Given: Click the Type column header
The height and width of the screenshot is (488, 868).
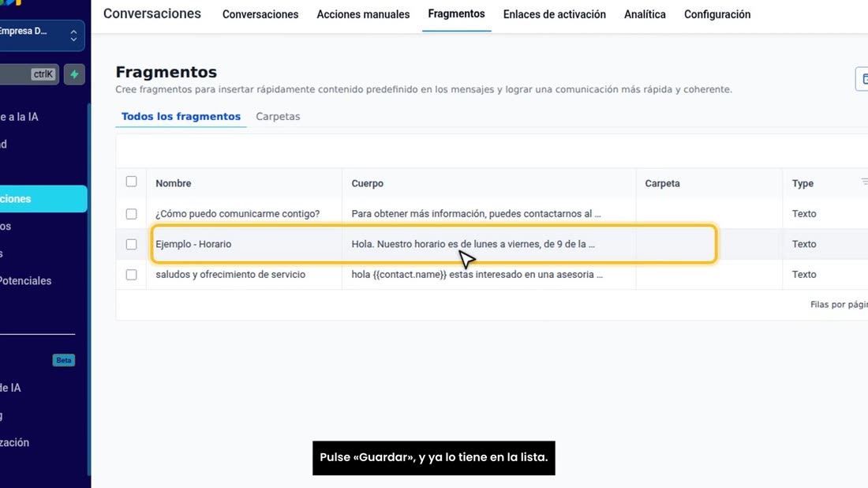Looking at the screenshot, I should [803, 183].
